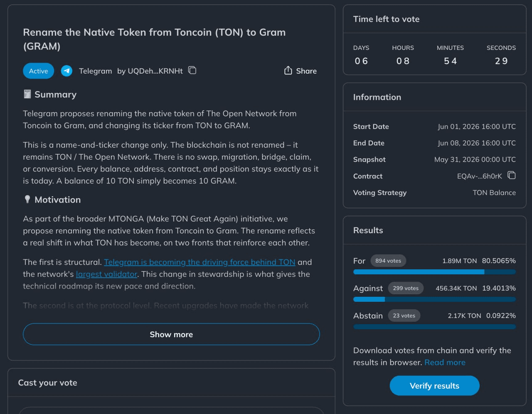Click the 'Against' result label
532x414 pixels.
coord(368,288)
